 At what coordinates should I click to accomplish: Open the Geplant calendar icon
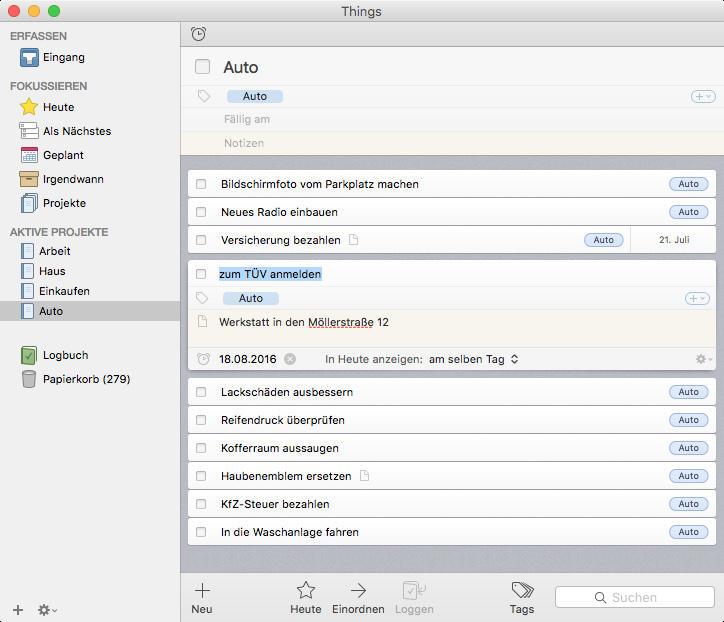click(x=29, y=155)
